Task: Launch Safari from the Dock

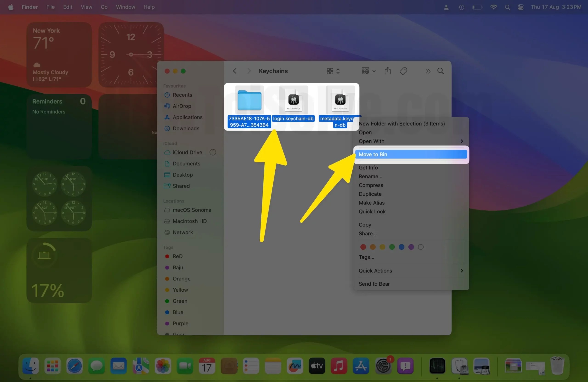Action: tap(74, 366)
